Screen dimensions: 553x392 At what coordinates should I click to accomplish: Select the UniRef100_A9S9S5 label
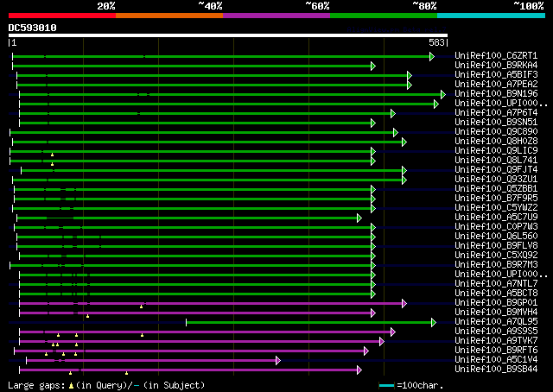pos(496,332)
